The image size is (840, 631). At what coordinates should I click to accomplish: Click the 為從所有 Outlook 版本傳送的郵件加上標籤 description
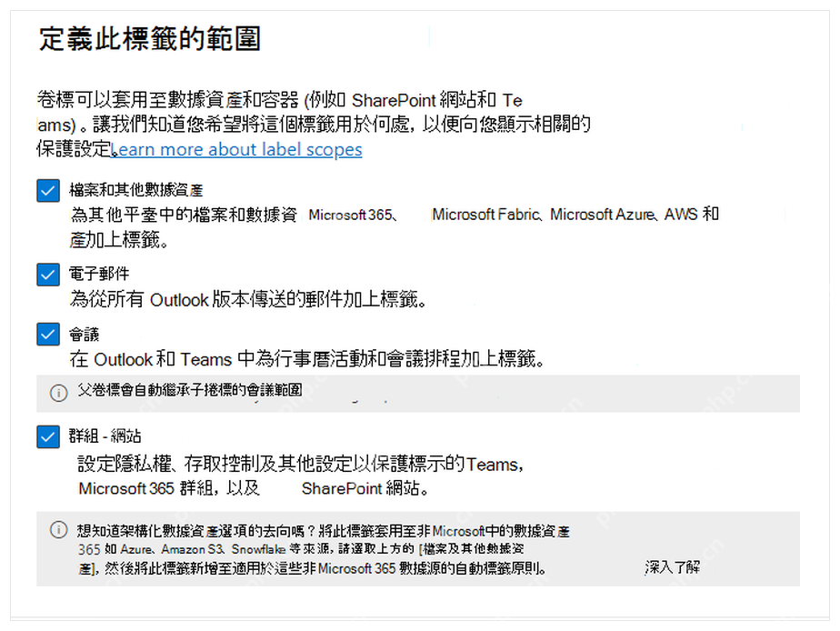pos(248,299)
